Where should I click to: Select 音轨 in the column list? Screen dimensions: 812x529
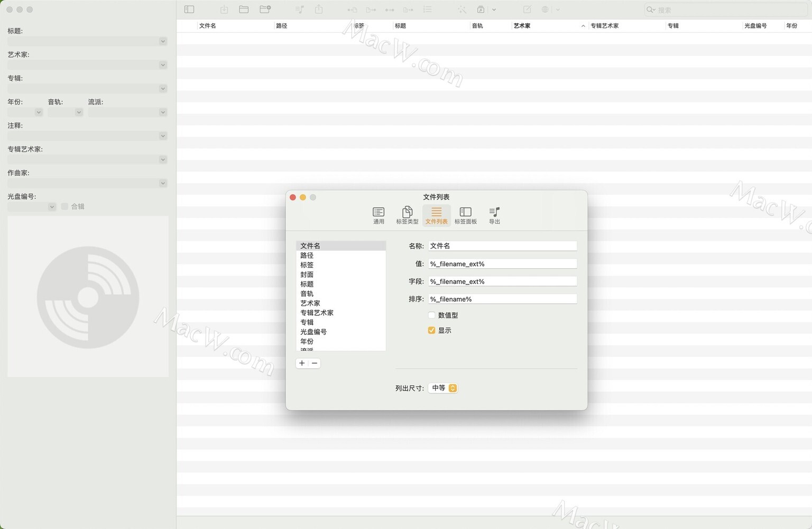(341, 294)
